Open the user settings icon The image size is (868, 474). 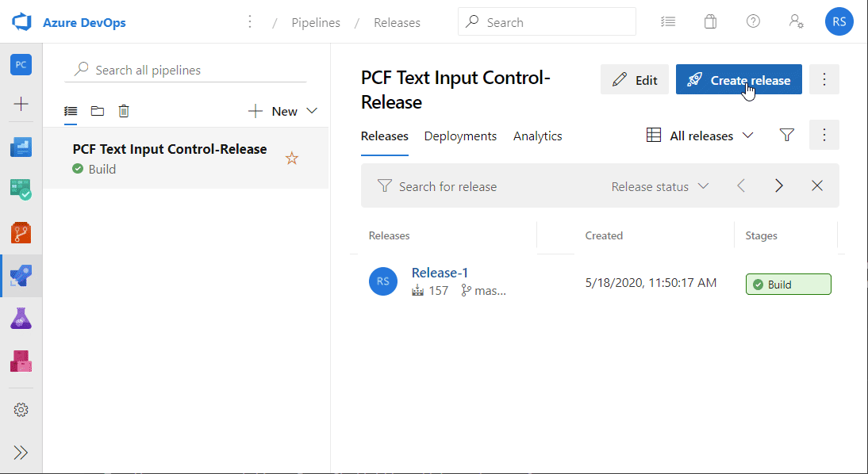click(796, 21)
